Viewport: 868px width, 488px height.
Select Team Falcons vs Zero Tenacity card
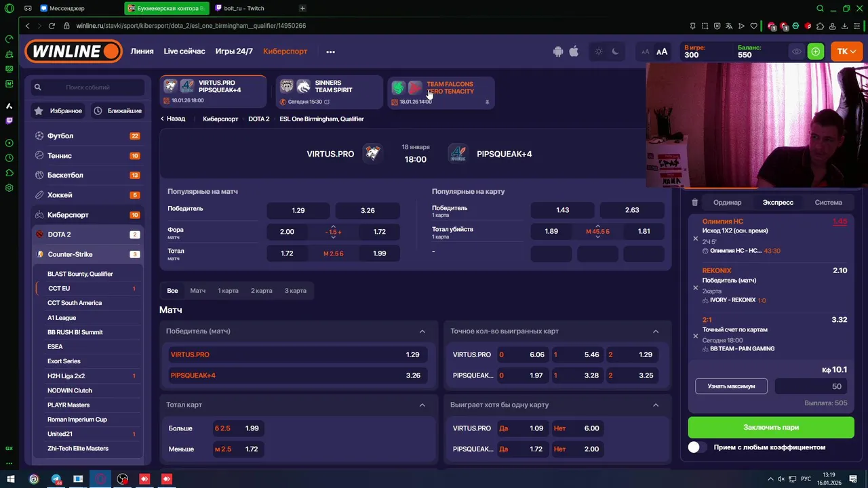tap(441, 92)
